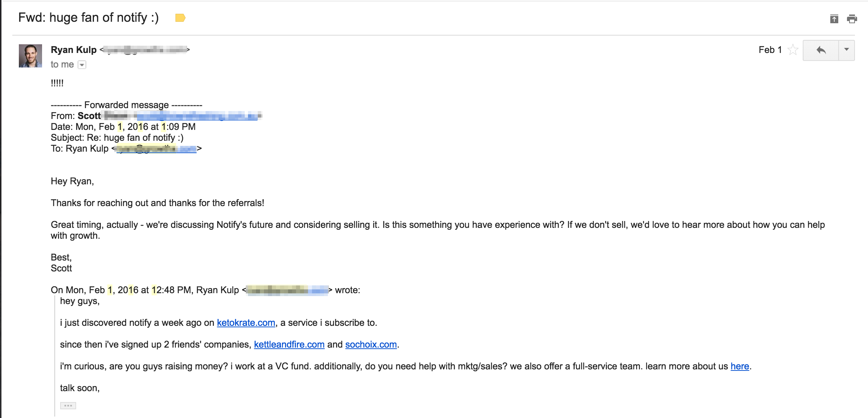The height and width of the screenshot is (418, 868).
Task: Open the sochoix.com link
Action: pos(371,344)
